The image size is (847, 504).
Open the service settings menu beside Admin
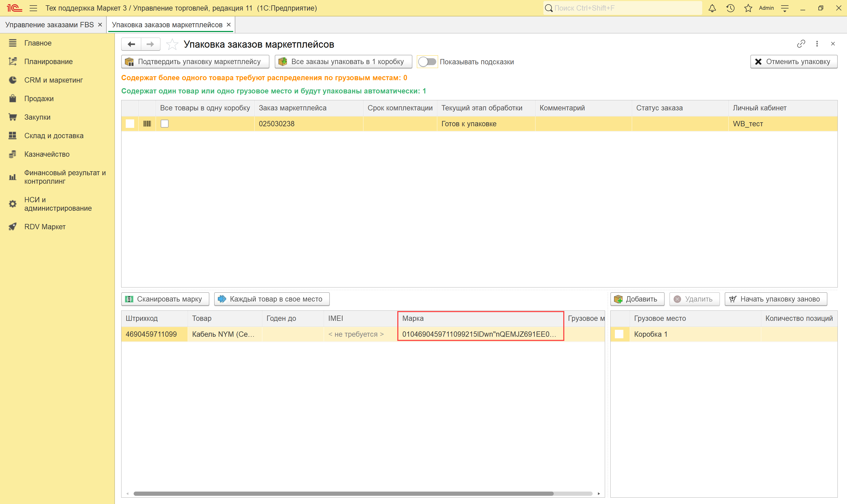(785, 8)
